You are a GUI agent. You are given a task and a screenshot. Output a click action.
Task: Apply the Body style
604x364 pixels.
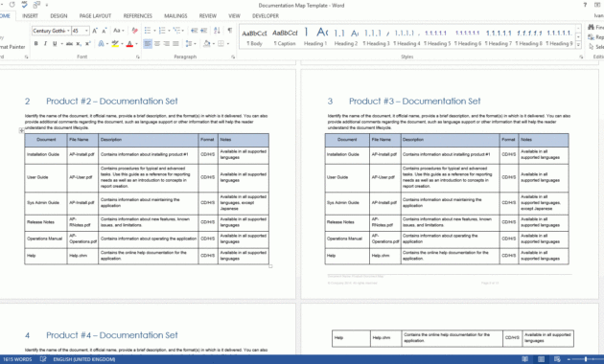[x=254, y=37]
